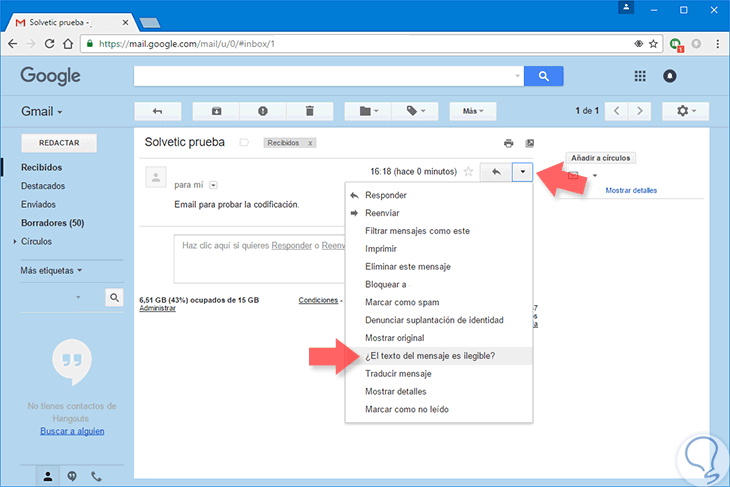
Task: Click Añadir a círculos button
Action: 601,158
